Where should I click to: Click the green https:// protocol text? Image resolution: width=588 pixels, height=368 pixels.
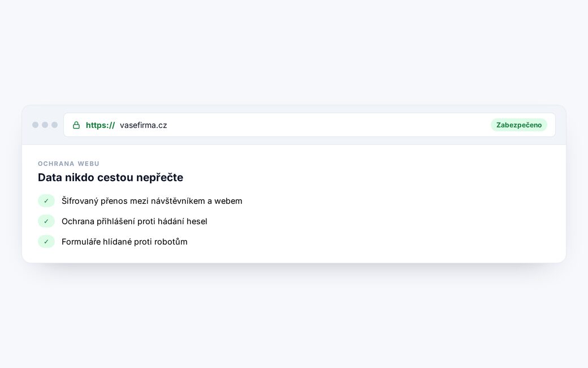(x=100, y=126)
